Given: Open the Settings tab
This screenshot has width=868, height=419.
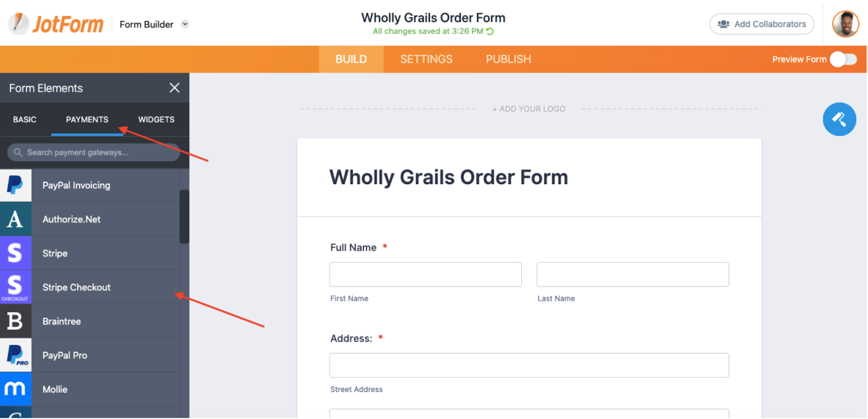Looking at the screenshot, I should click(426, 59).
